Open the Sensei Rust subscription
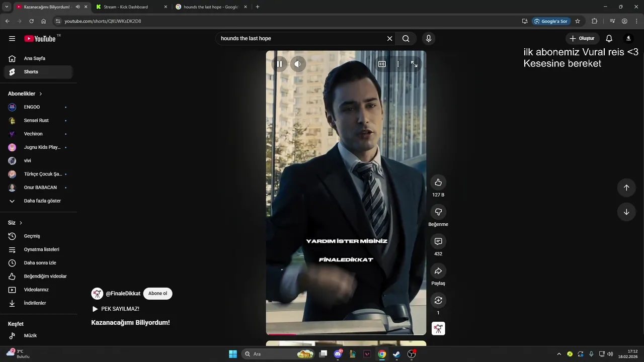This screenshot has width=644, height=362. [x=38, y=121]
